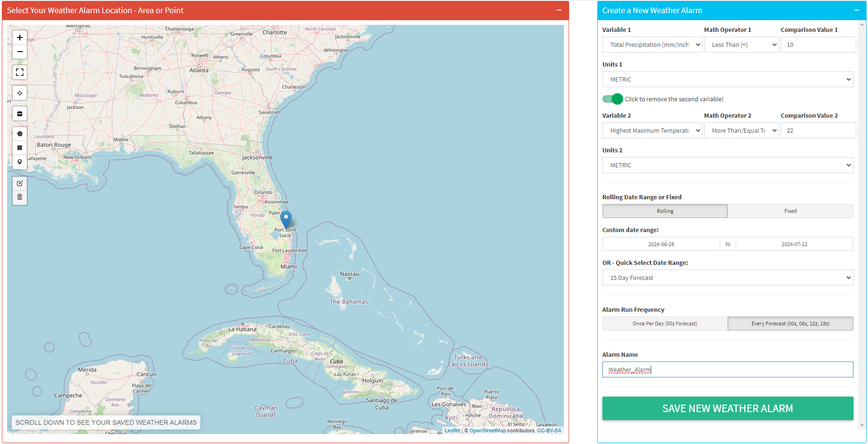Expand Quick Select Date Range dropdown
The width and height of the screenshot is (868, 444).
click(x=727, y=278)
